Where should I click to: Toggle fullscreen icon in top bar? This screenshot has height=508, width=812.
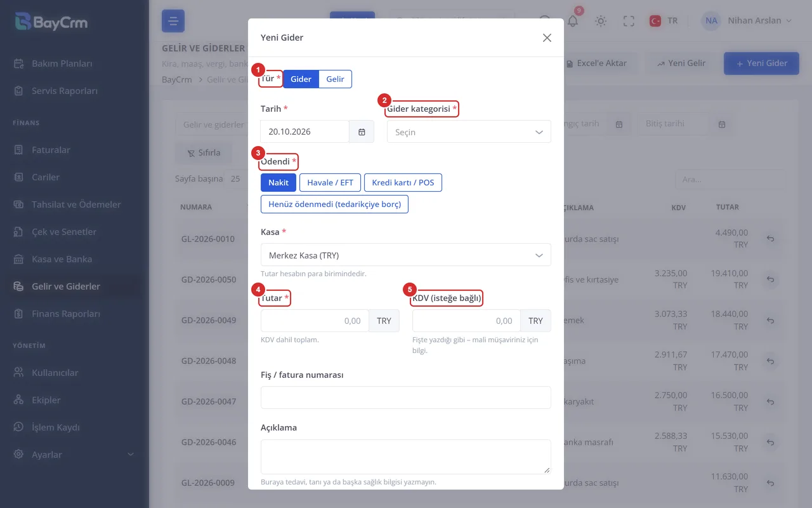pos(629,21)
